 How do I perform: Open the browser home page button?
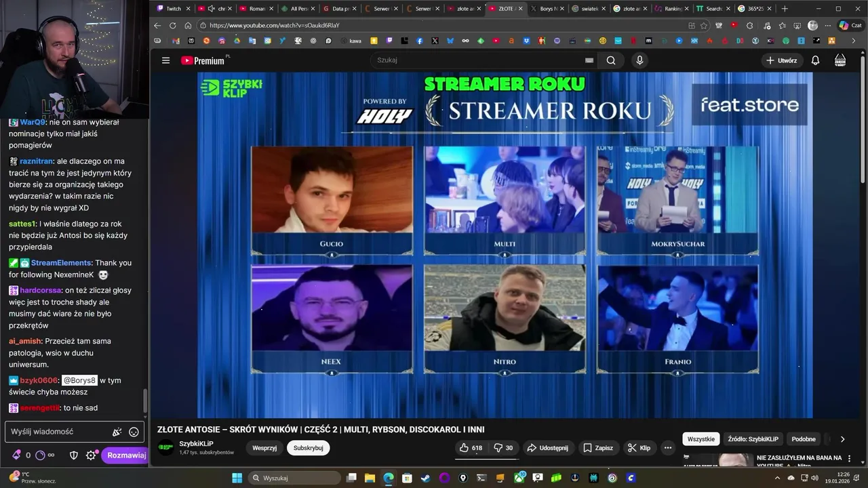pos(188,25)
